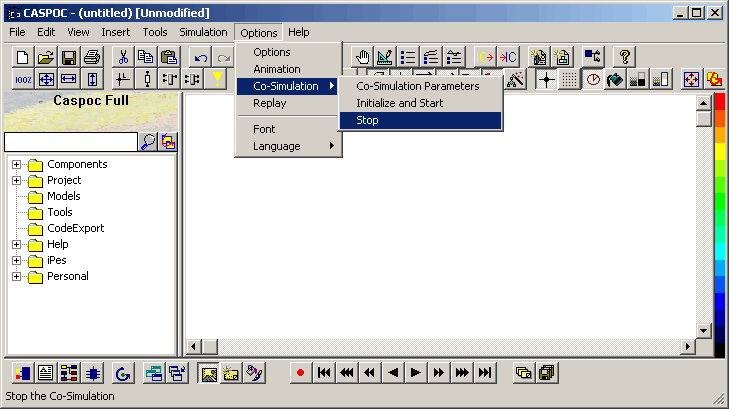Image resolution: width=729 pixels, height=409 pixels.
Task: Save using the floppy disk icon
Action: pyautogui.click(x=69, y=57)
